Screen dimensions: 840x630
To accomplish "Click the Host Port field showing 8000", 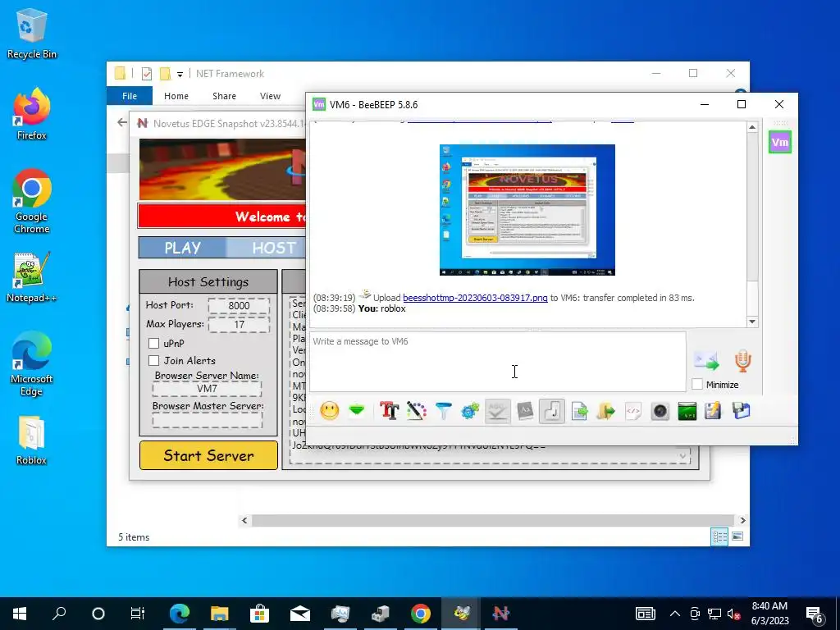I will click(239, 306).
